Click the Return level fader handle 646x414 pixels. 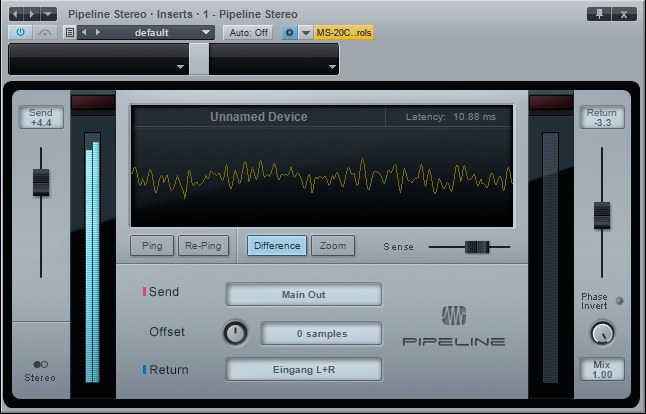[602, 215]
